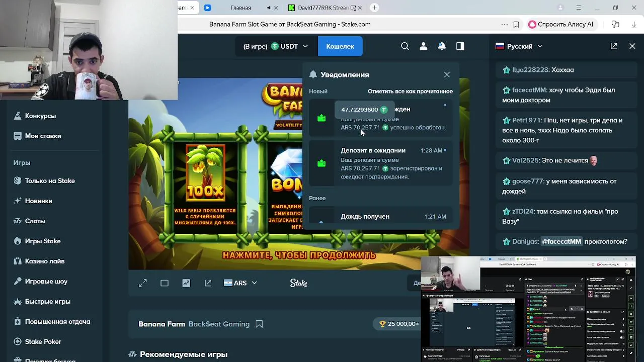Pop out the chat window

(x=614, y=46)
